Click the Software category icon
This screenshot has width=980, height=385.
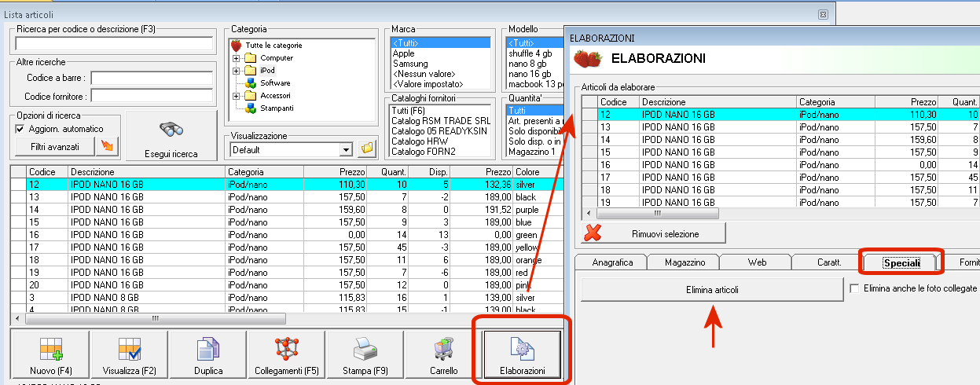pyautogui.click(x=250, y=82)
